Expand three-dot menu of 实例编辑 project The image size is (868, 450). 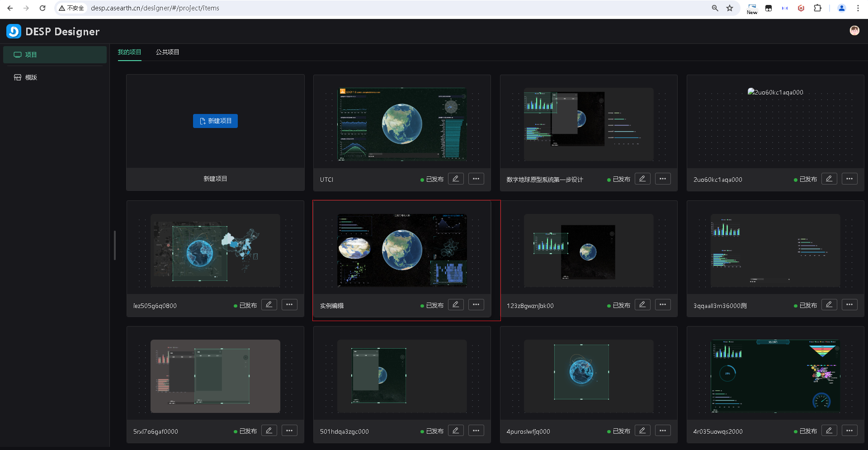476,304
